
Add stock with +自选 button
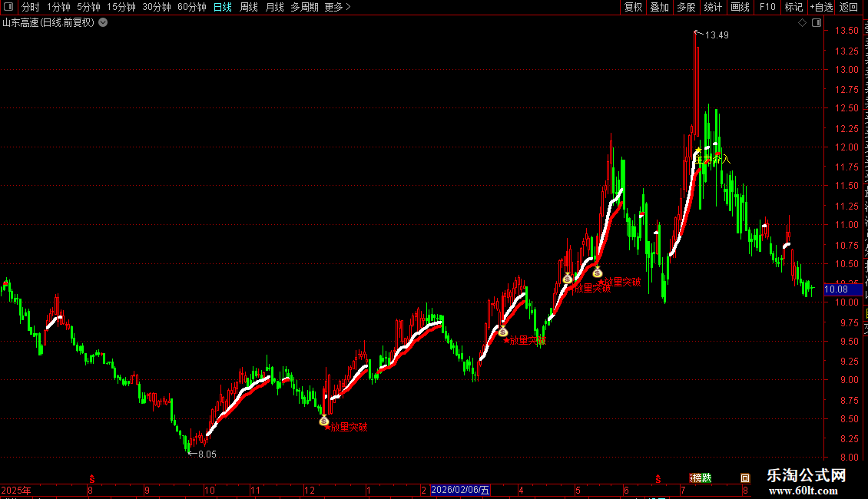[821, 7]
